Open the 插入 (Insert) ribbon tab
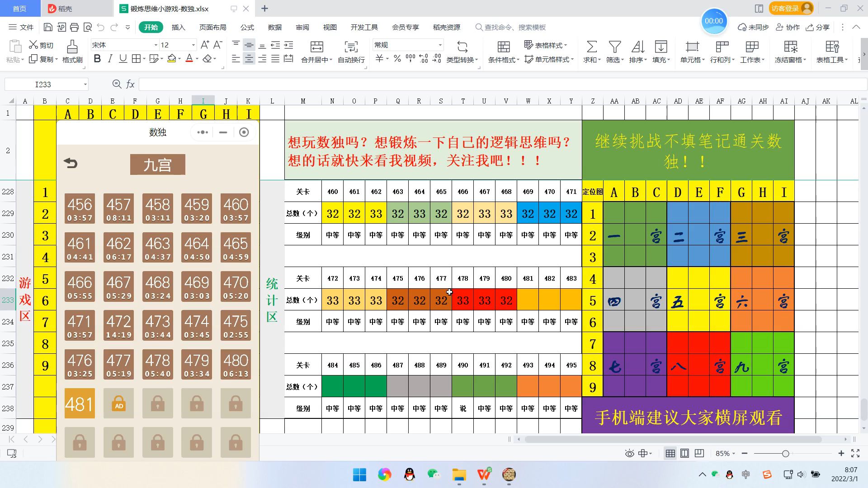 (x=178, y=27)
